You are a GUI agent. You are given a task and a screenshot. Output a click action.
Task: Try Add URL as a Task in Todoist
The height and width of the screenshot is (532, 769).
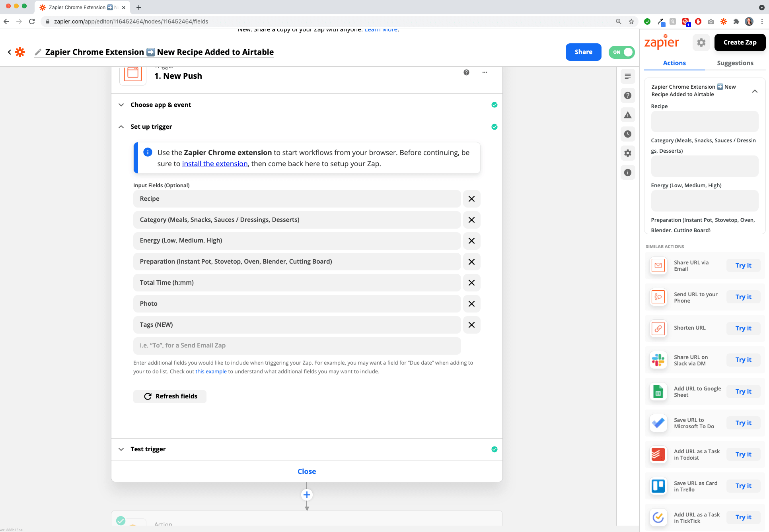coord(743,454)
